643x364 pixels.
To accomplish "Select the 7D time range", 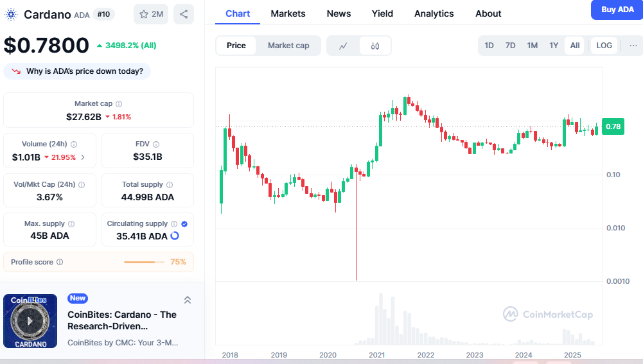I will 510,46.
